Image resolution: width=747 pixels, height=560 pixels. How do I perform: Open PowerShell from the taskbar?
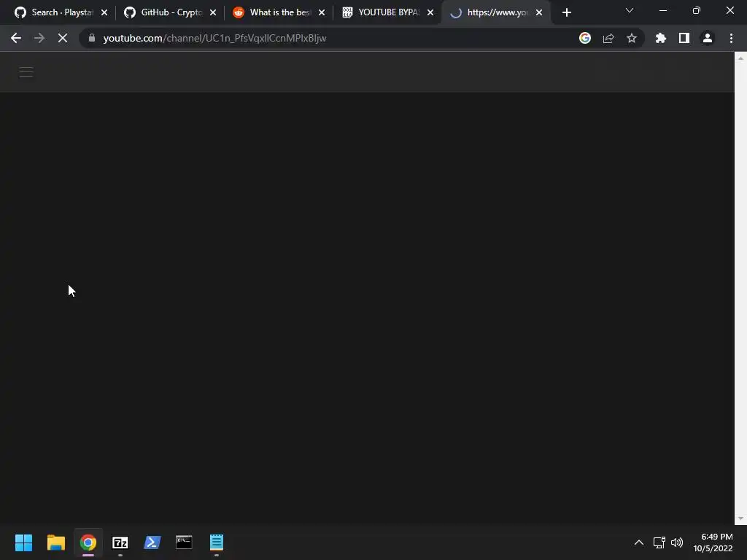point(152,542)
